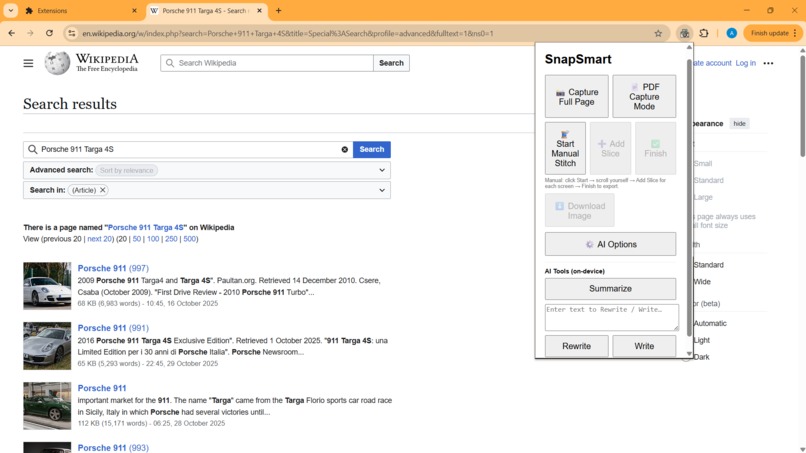Click the Summarize button
The height and width of the screenshot is (453, 806).
[610, 289]
